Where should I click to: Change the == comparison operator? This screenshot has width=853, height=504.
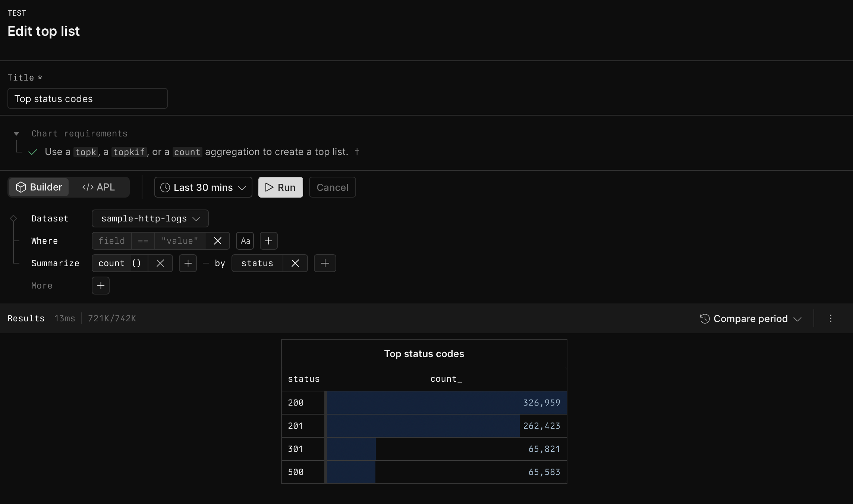[x=143, y=241]
